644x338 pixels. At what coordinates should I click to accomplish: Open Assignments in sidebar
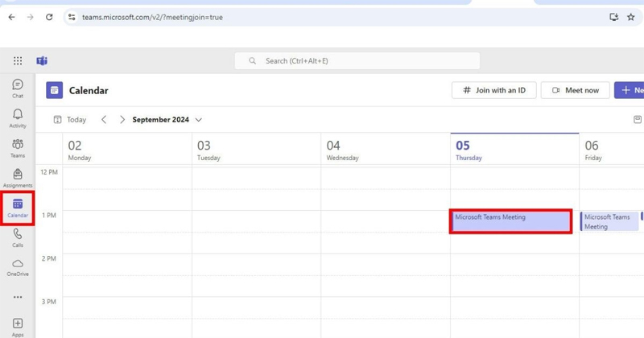point(18,178)
